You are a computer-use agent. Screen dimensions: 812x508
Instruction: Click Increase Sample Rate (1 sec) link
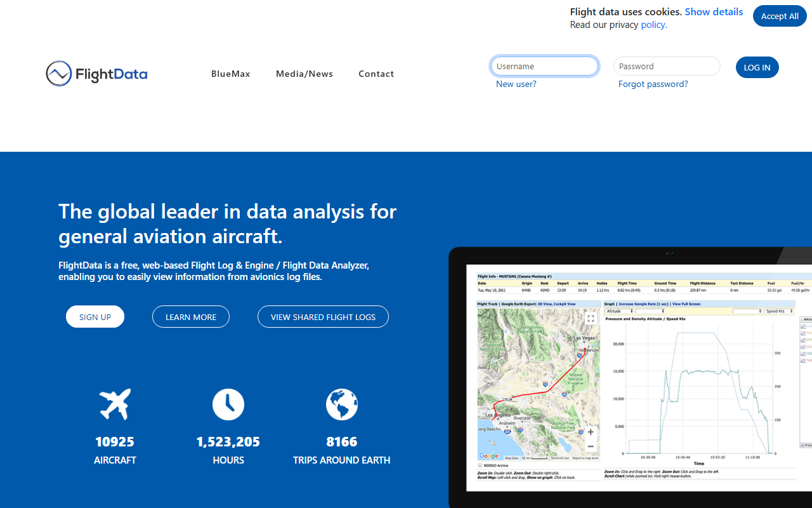[643, 304]
